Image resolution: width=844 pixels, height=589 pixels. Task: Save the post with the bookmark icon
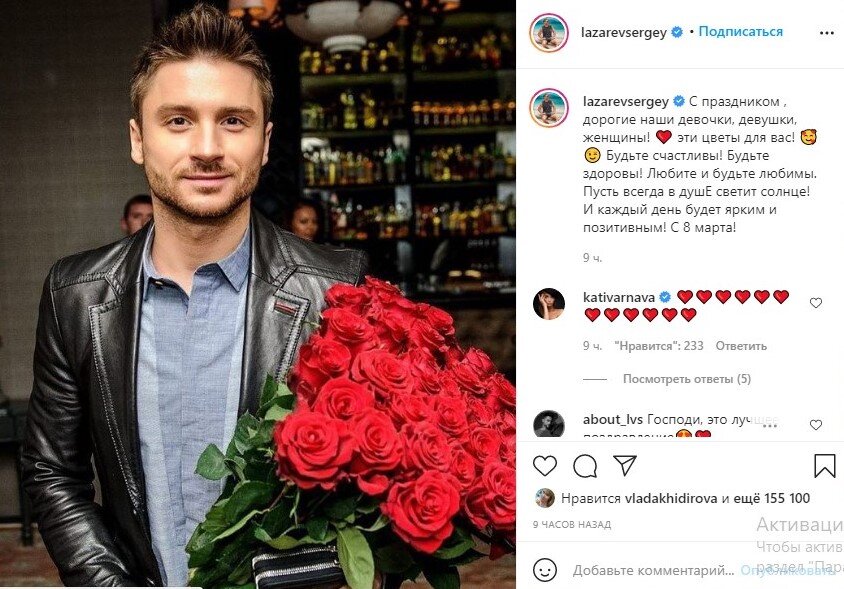pyautogui.click(x=824, y=466)
